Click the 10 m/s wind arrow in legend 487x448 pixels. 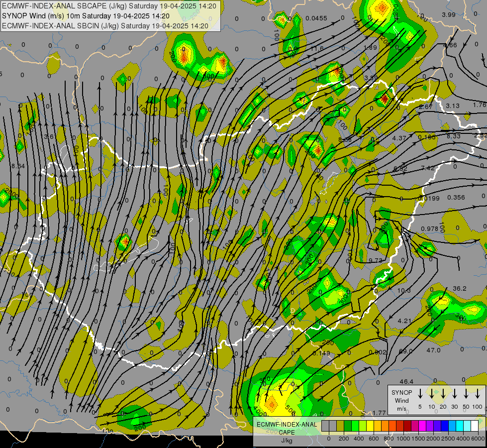coord(432,393)
